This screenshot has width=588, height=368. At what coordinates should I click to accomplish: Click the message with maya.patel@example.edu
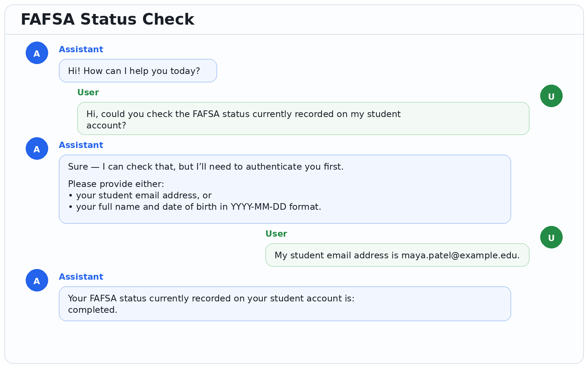point(397,255)
